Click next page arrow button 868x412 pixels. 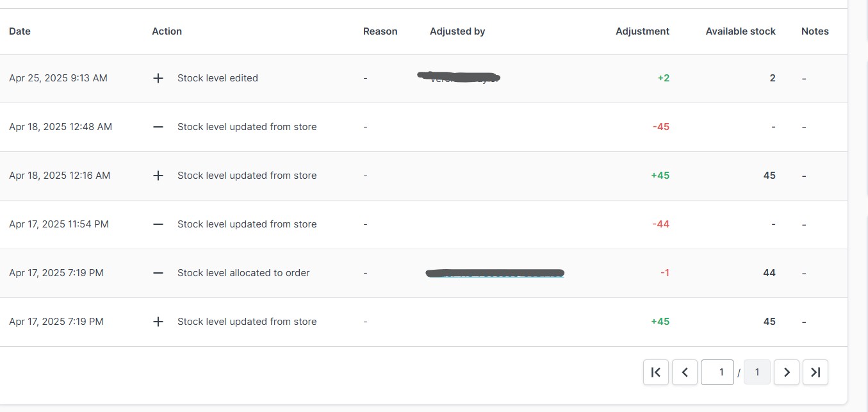pos(787,372)
